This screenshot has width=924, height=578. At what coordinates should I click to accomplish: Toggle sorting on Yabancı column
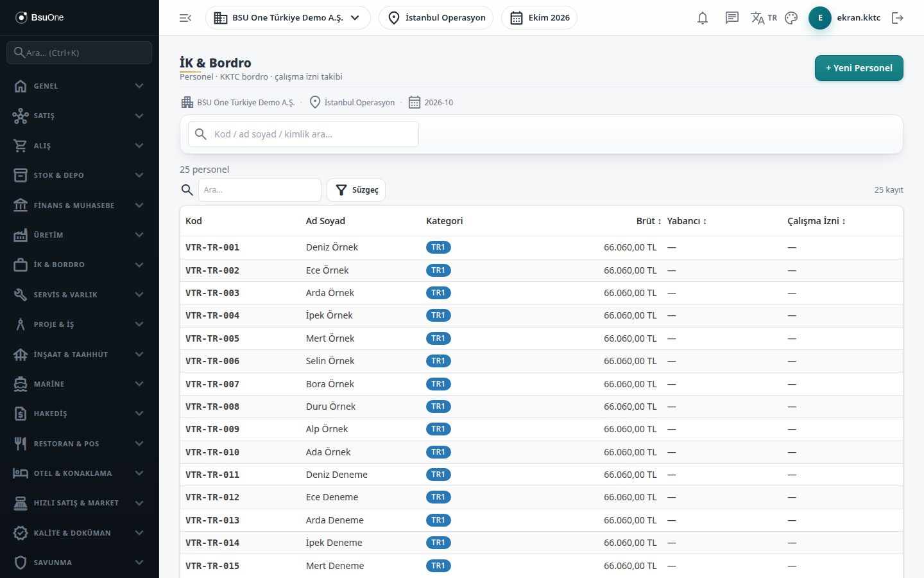(687, 221)
